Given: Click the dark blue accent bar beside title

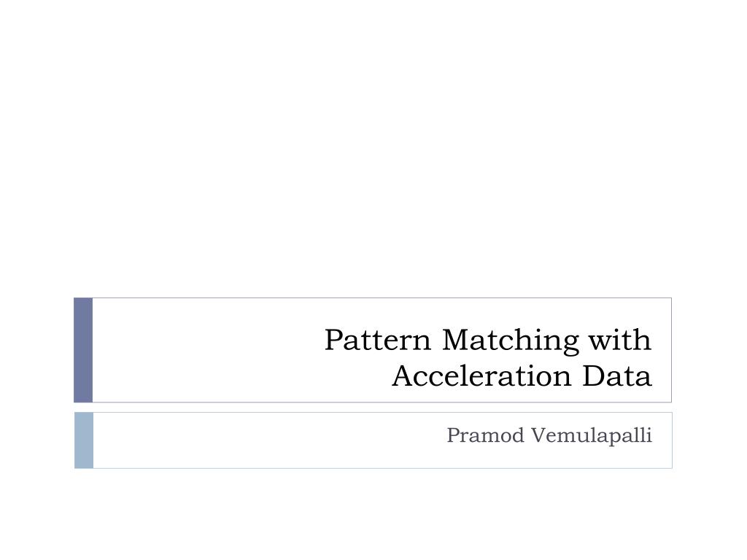Looking at the screenshot, I should (83, 350).
